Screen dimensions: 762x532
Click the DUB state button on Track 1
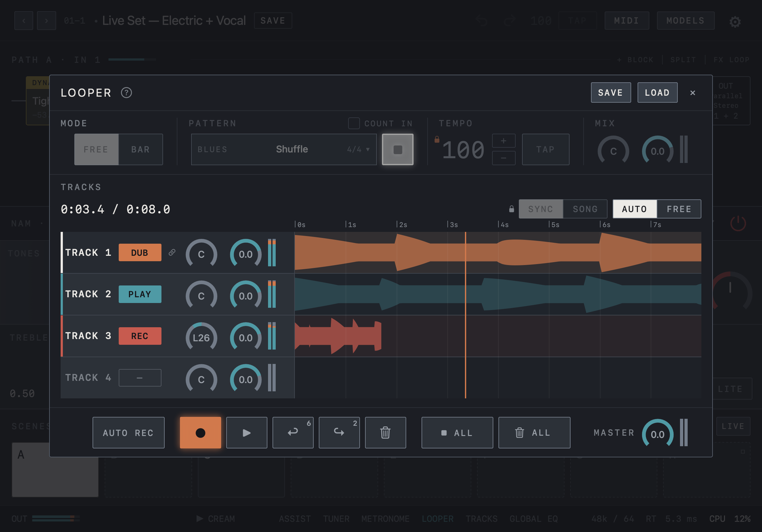coord(140,252)
